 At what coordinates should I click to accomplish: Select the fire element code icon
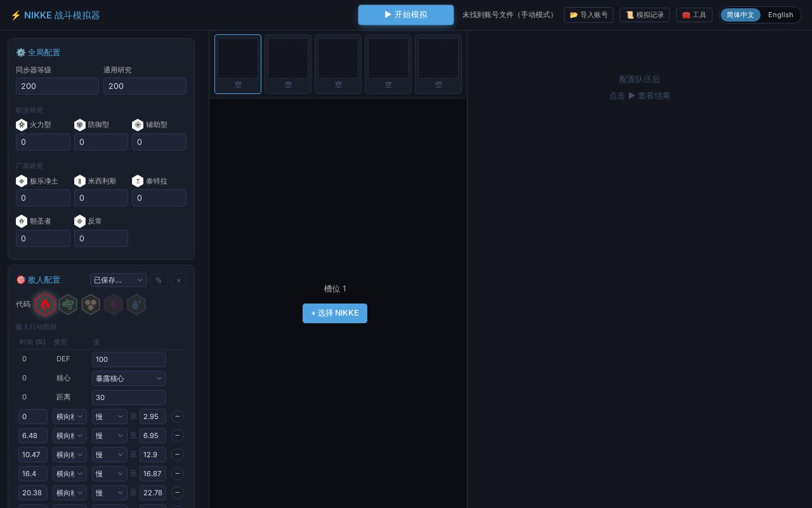45,305
